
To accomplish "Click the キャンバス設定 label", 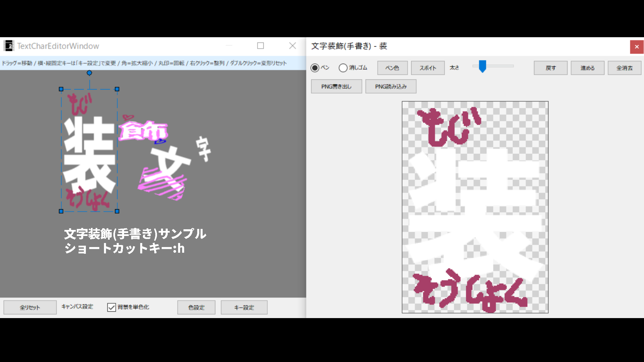I will [x=77, y=307].
